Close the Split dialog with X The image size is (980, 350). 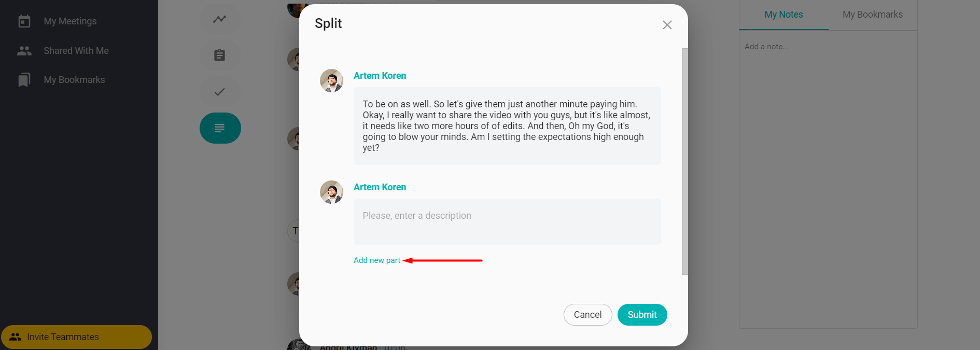(667, 25)
